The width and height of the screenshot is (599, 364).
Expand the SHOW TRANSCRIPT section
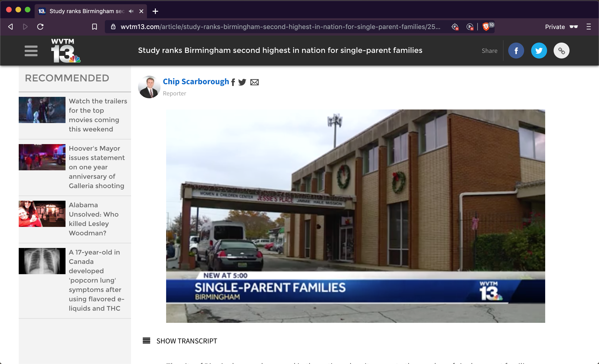[186, 341]
